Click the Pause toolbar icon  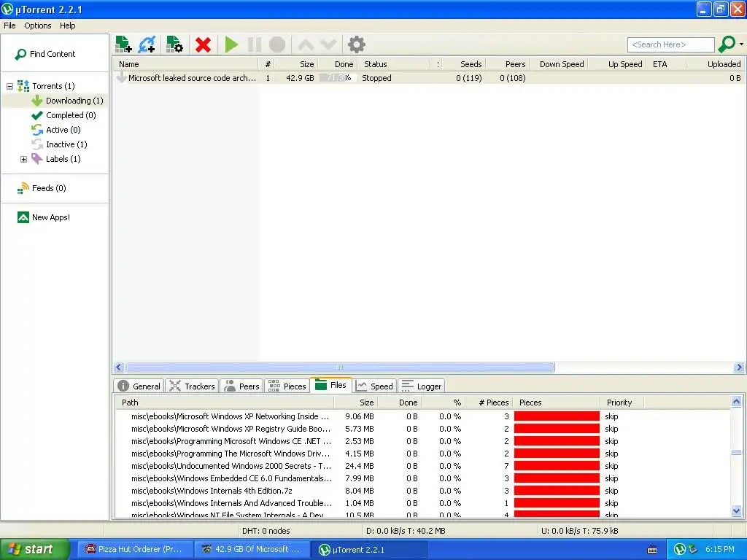[x=255, y=44]
